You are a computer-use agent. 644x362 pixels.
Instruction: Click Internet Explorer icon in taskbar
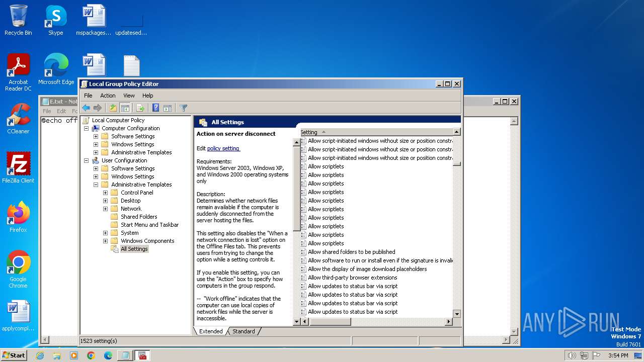click(x=40, y=355)
